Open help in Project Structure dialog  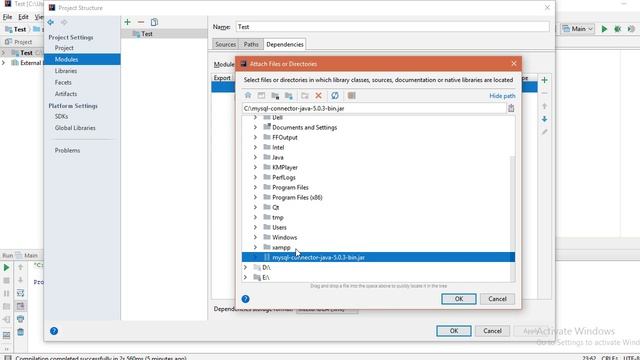click(x=54, y=331)
